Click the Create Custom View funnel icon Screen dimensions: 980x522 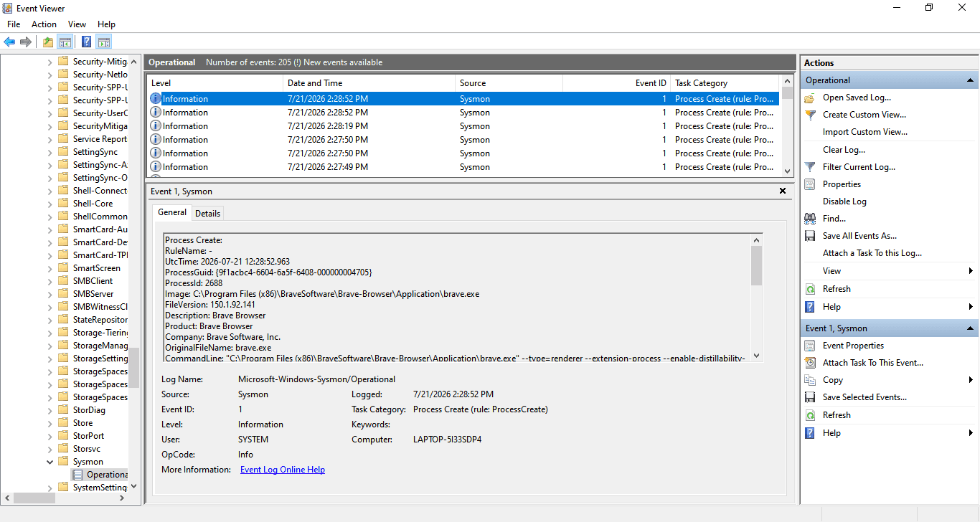click(810, 115)
